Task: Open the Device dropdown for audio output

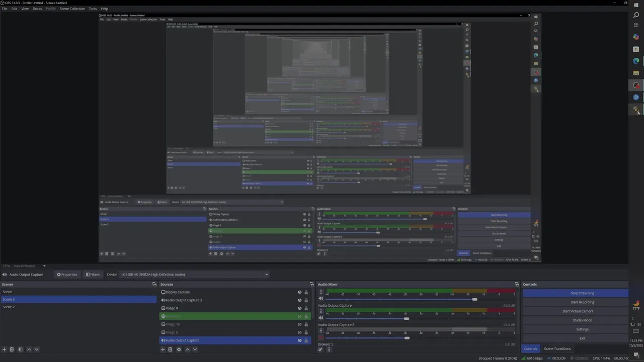Action: (x=195, y=275)
